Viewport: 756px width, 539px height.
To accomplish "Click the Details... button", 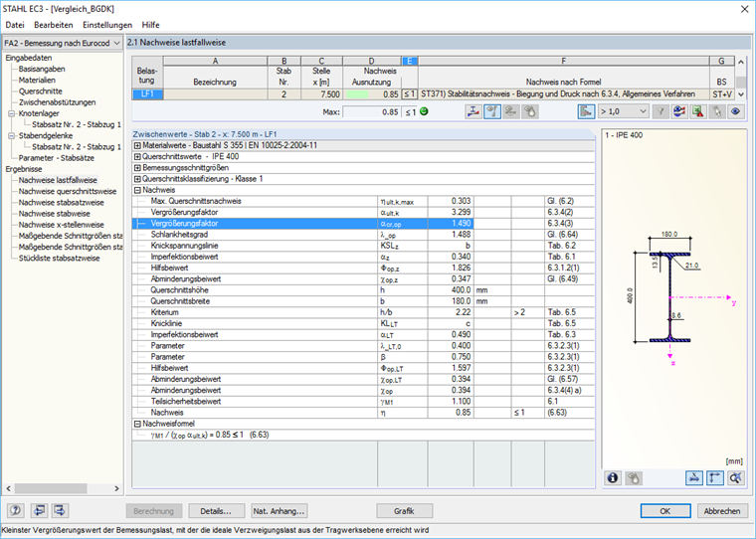I will (x=216, y=511).
